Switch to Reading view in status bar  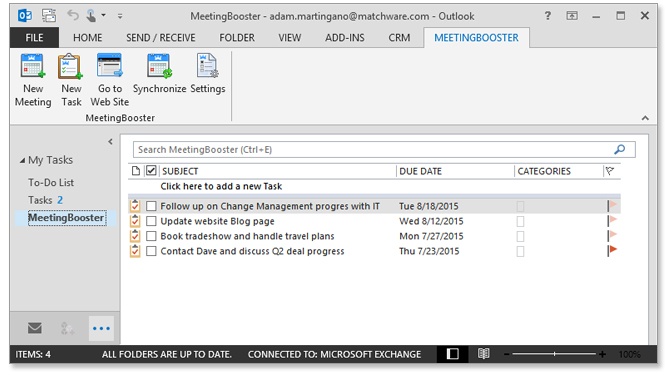coord(483,353)
